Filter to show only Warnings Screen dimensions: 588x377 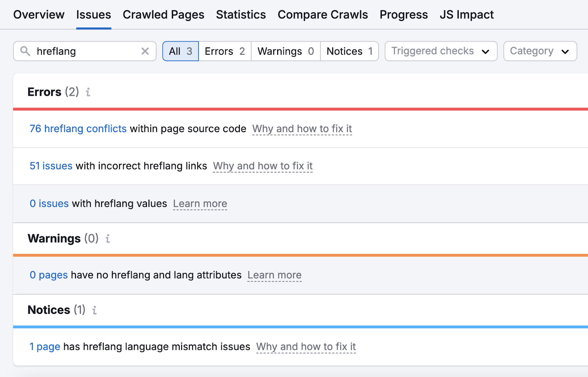[x=285, y=51]
